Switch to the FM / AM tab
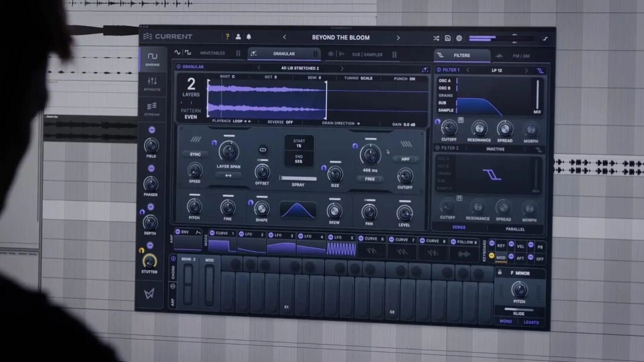This screenshot has height=362, width=644. pyautogui.click(x=521, y=56)
